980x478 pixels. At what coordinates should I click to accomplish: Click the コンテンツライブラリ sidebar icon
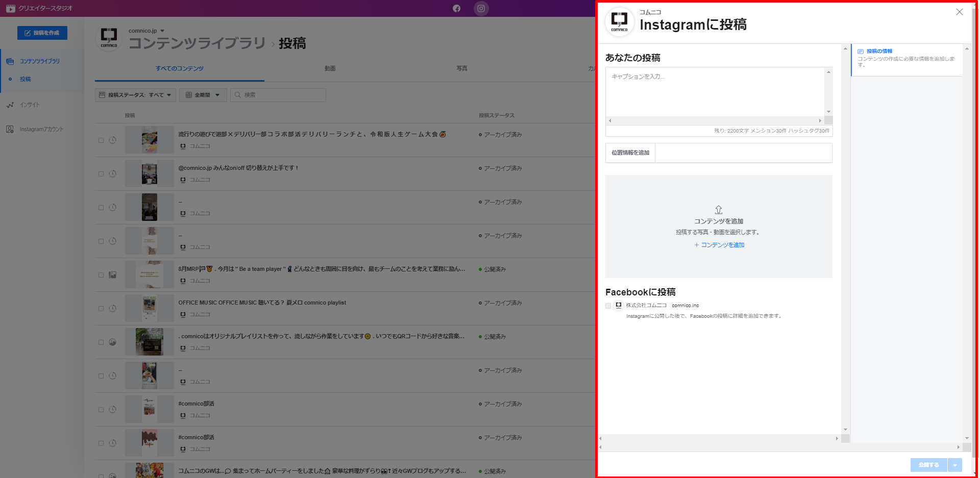(x=10, y=61)
